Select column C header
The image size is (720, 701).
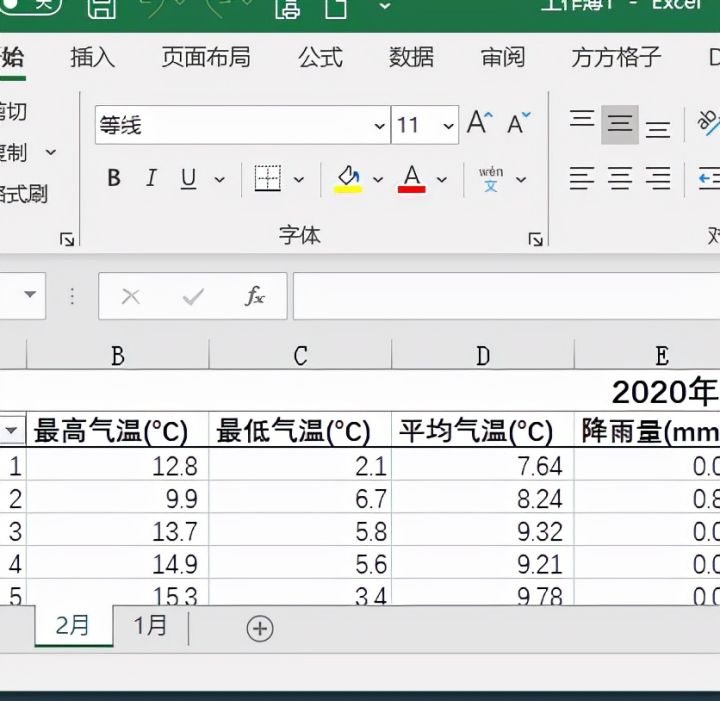[300, 355]
